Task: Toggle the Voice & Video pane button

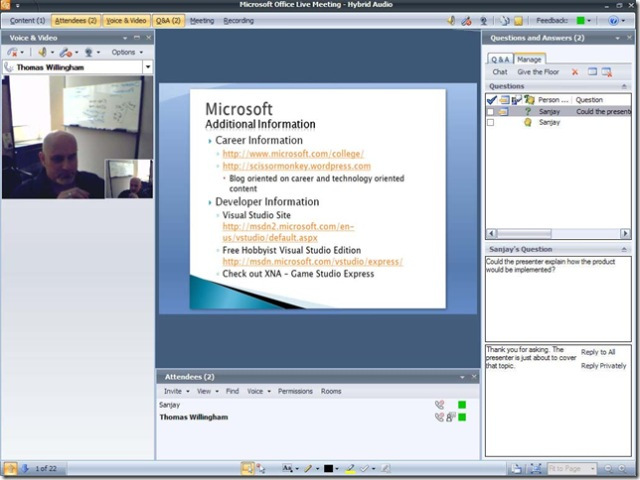Action: point(126,21)
